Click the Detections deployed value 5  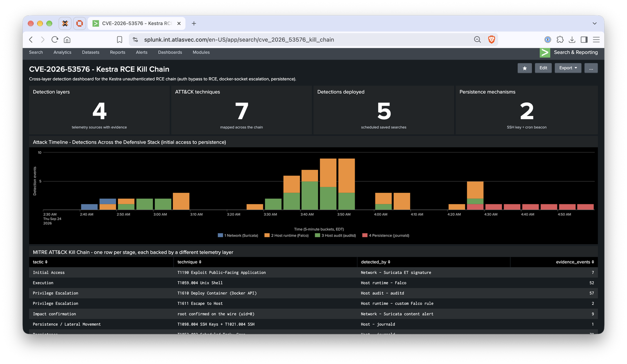tap(384, 111)
